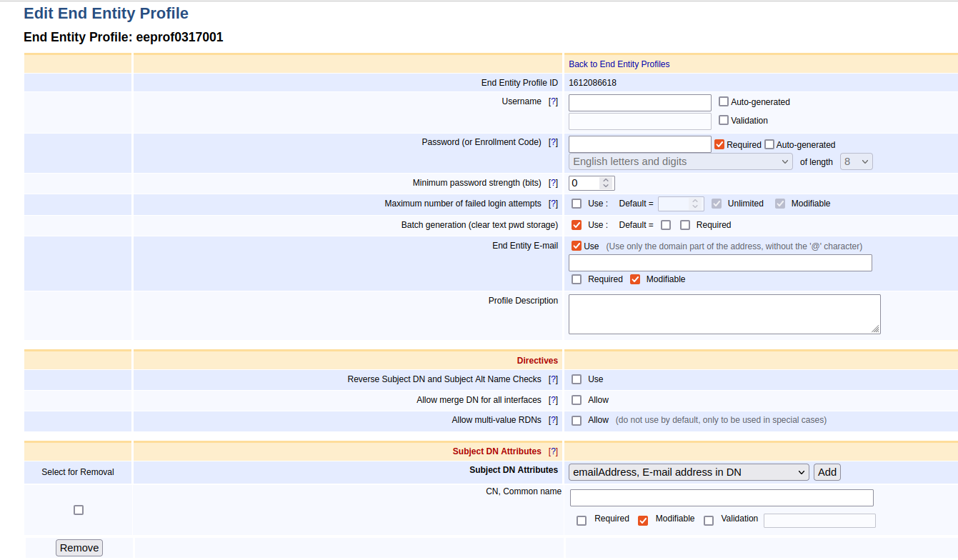Disable Batch generation Use checkbox

[577, 225]
